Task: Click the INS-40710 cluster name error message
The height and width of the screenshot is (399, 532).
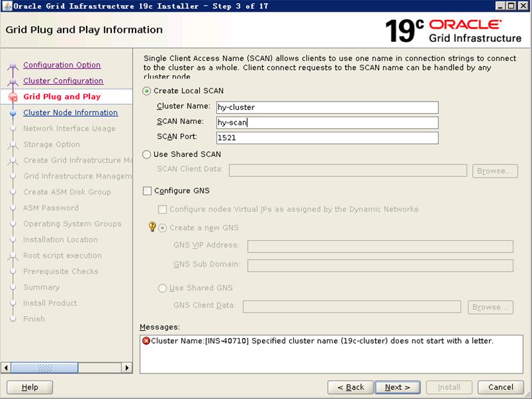Action: [x=322, y=341]
